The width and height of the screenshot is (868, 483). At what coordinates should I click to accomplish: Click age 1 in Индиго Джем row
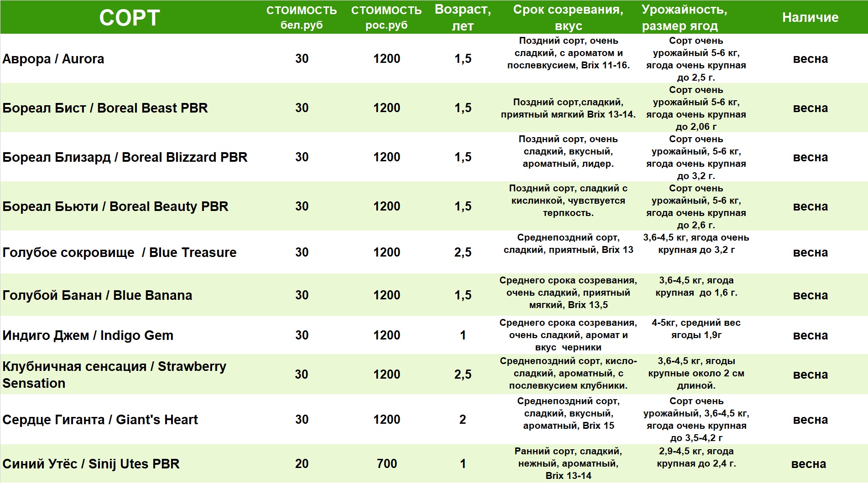tap(463, 335)
